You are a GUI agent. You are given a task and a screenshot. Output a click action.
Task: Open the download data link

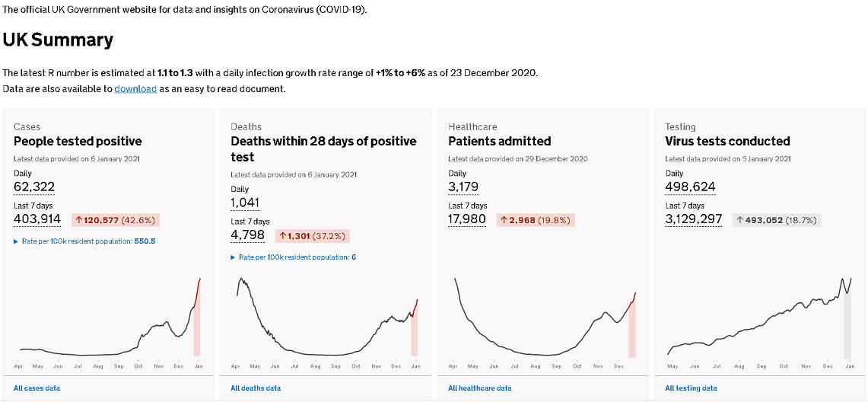[135, 89]
